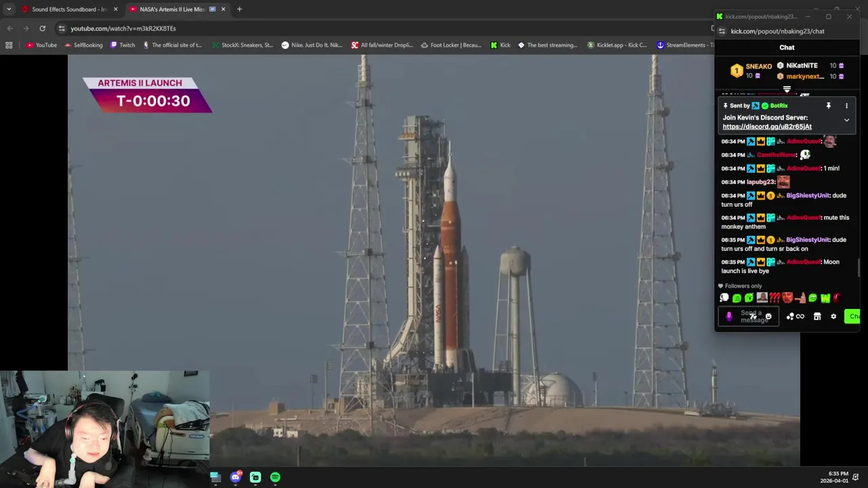Open the taskbar clock showing 6:35 PM

(834, 477)
